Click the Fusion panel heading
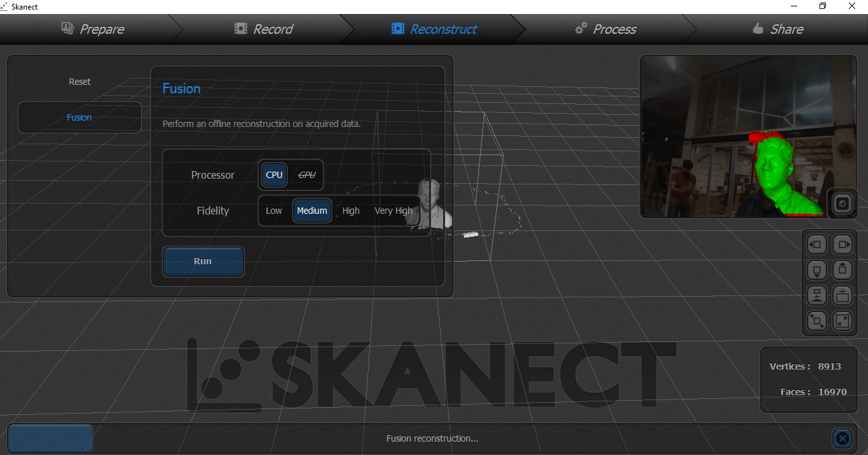 click(x=181, y=89)
